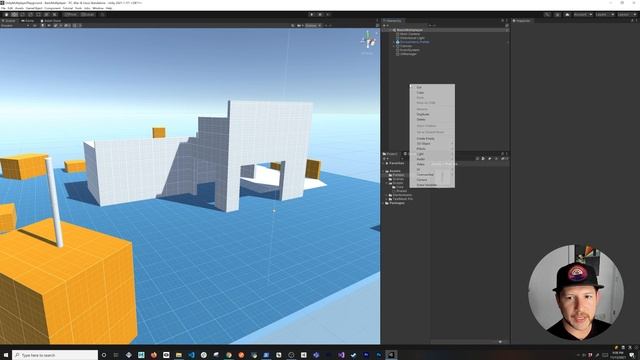Select Directional Light in the Hierarchy
This screenshot has width=640, height=360.
412,38
